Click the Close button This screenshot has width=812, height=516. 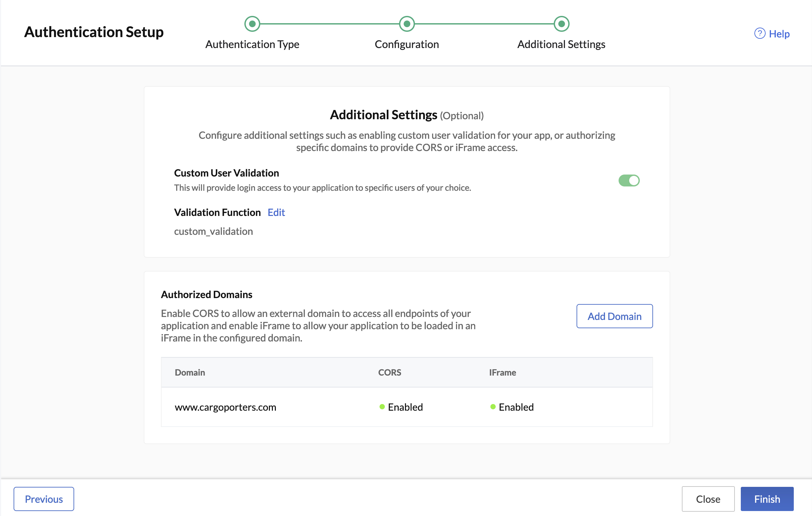[708, 499]
